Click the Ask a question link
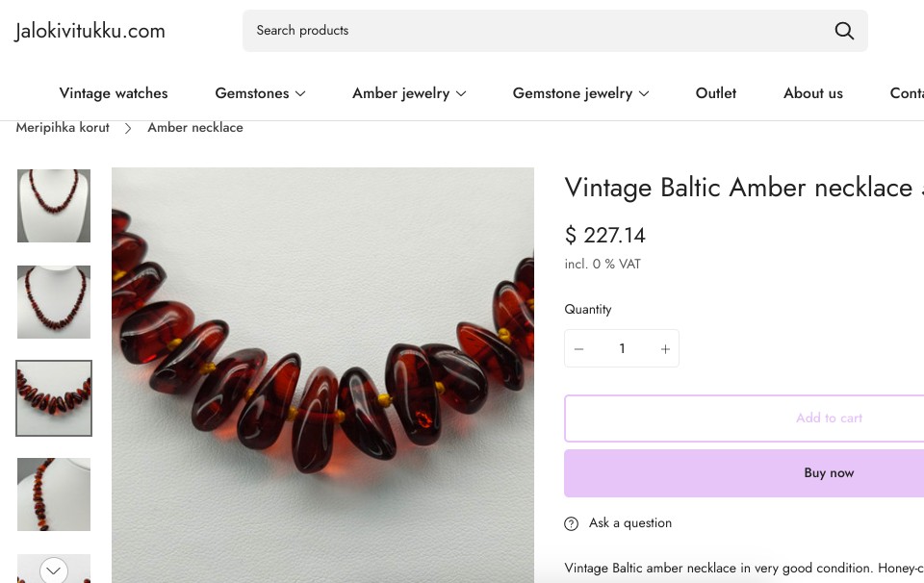Image resolution: width=924 pixels, height=583 pixels. pyautogui.click(x=630, y=523)
